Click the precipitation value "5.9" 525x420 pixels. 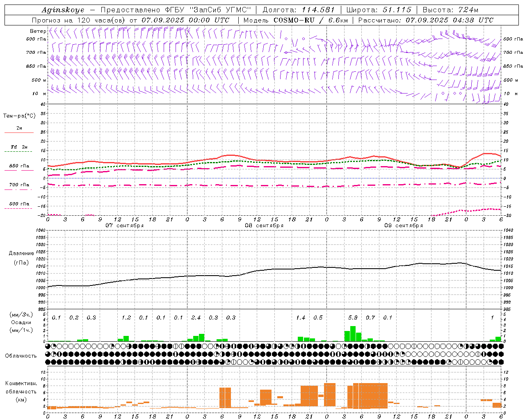click(x=353, y=317)
